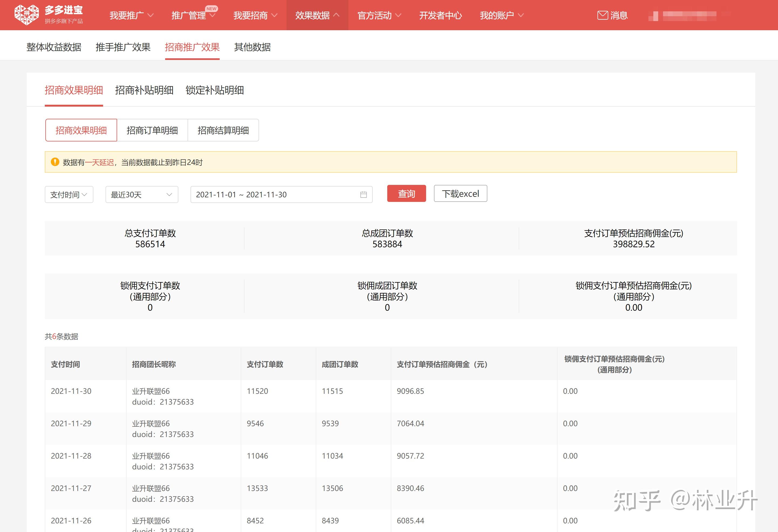778x532 pixels.
Task: Select the underlined 招商效果明细 top tab
Action: (74, 90)
